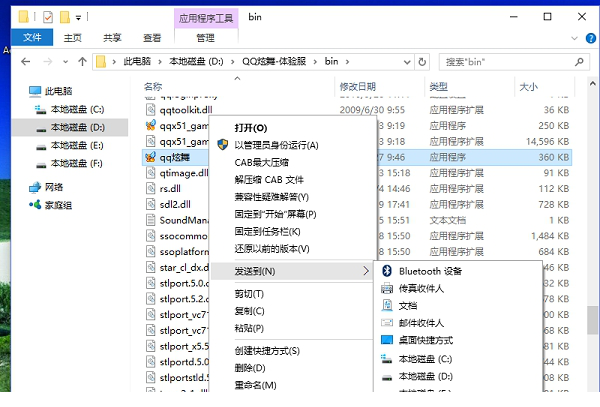
Task: Choose 以管理员身份运行(A)
Action: pos(293,145)
